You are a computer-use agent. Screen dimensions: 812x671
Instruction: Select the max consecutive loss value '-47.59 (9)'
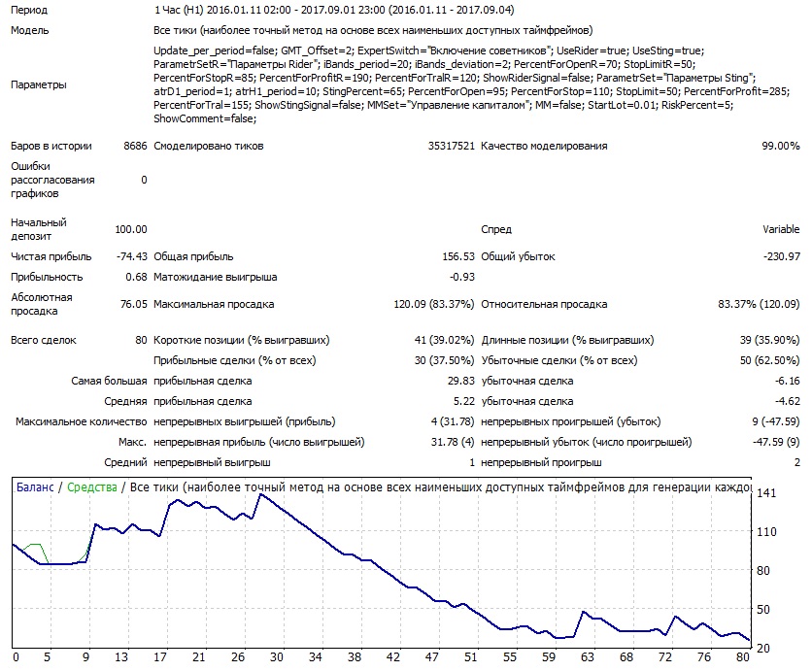(x=776, y=442)
